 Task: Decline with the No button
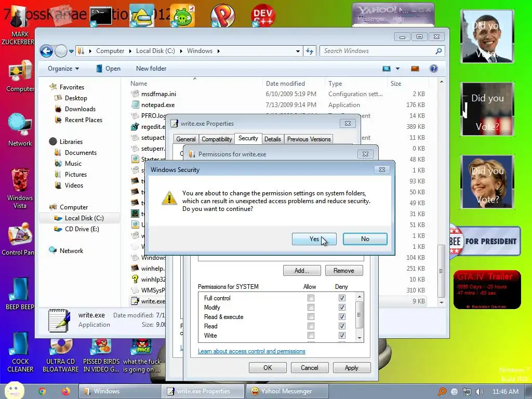pyautogui.click(x=365, y=239)
